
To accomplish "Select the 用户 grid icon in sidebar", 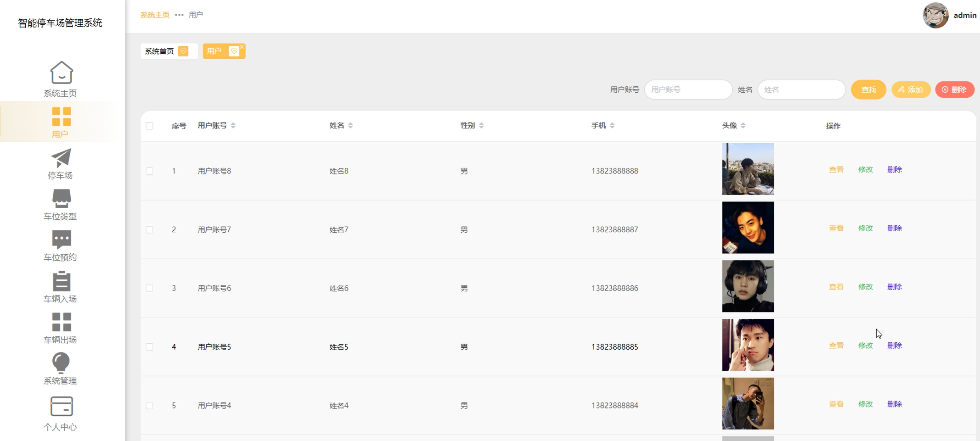I will [61, 117].
